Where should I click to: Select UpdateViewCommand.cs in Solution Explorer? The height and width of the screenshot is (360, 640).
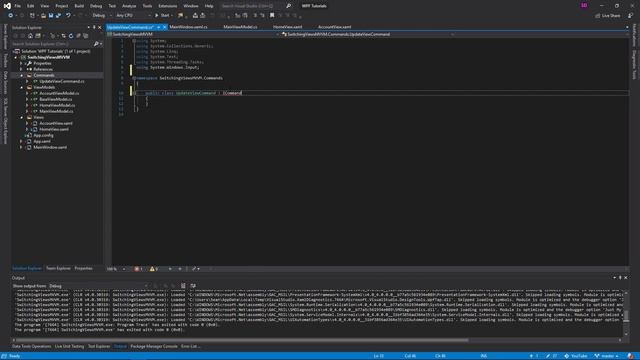[62, 81]
